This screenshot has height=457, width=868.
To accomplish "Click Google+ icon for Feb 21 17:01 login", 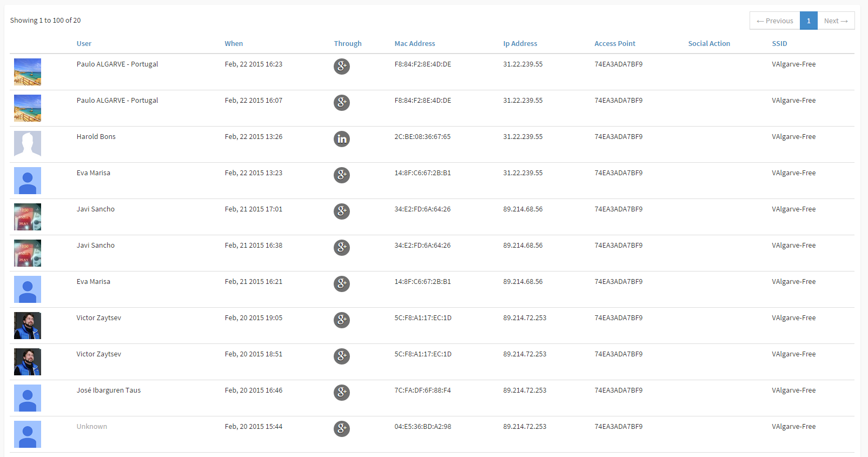I will click(x=342, y=211).
